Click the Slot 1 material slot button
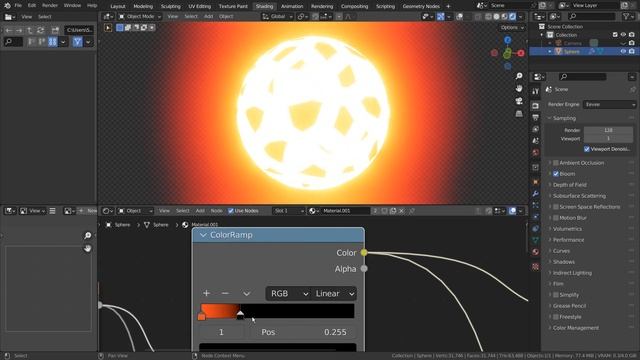640x360 pixels. [289, 211]
